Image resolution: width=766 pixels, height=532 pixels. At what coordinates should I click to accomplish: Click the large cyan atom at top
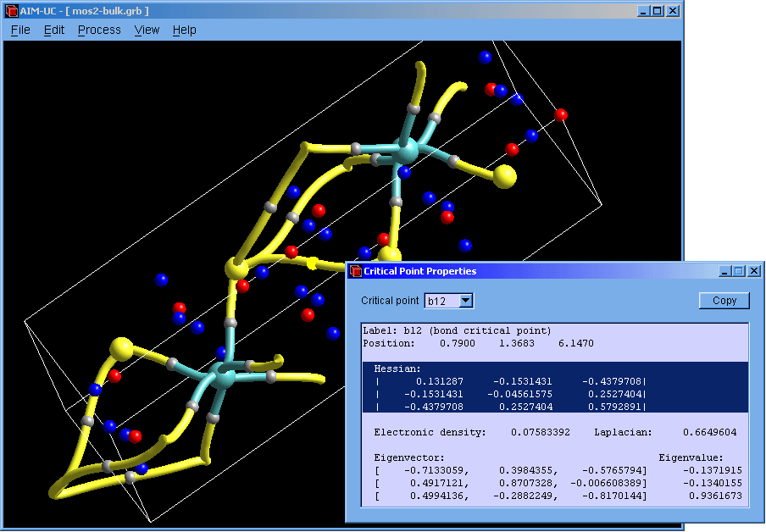pos(406,152)
